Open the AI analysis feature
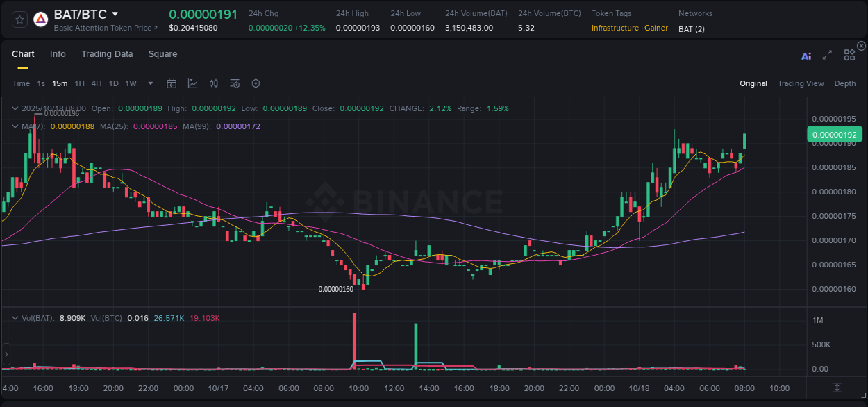Viewport: 868px width, 407px height. [x=806, y=56]
